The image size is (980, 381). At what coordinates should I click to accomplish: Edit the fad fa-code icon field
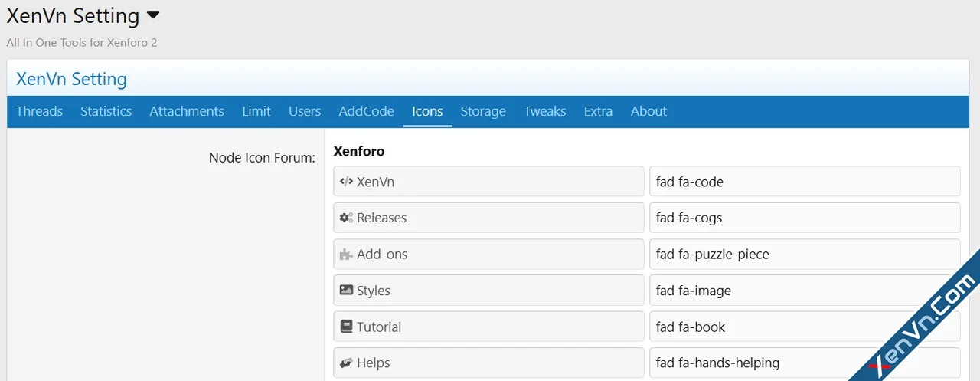805,182
